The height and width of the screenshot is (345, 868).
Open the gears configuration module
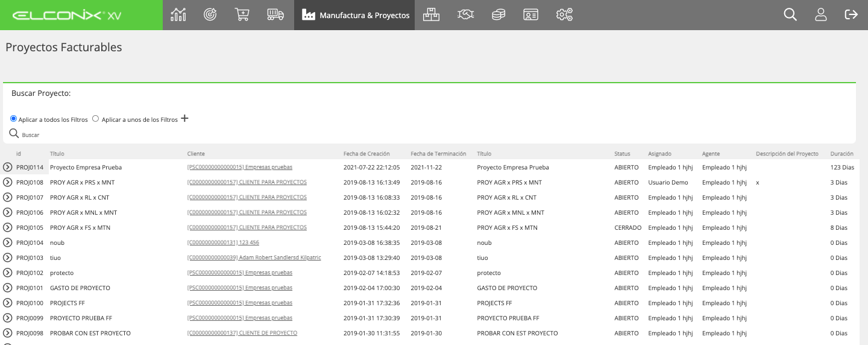tap(564, 15)
